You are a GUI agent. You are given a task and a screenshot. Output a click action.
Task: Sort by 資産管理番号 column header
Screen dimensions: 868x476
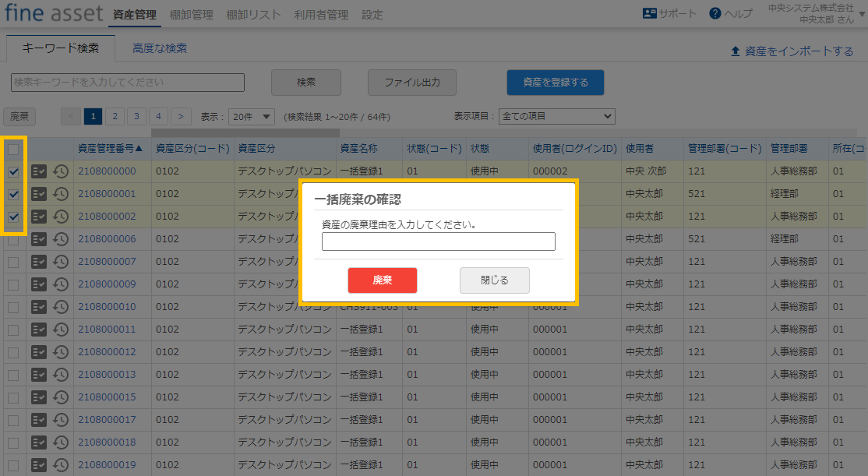click(110, 148)
